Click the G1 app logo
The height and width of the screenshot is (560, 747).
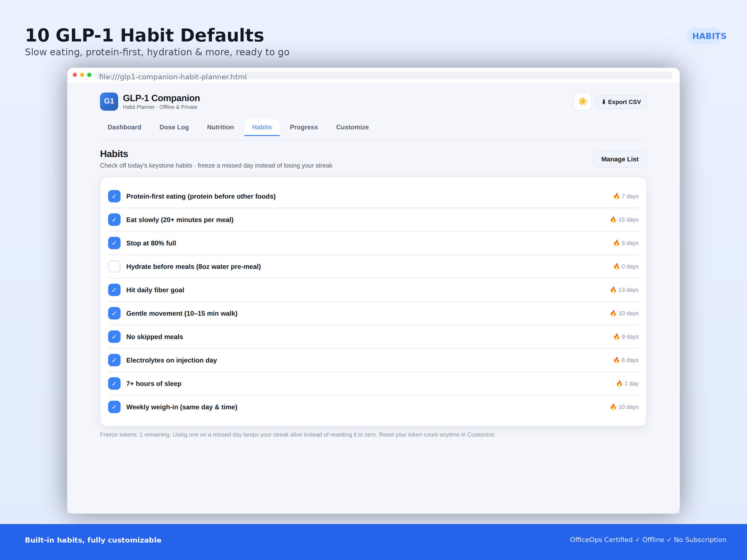point(109,101)
